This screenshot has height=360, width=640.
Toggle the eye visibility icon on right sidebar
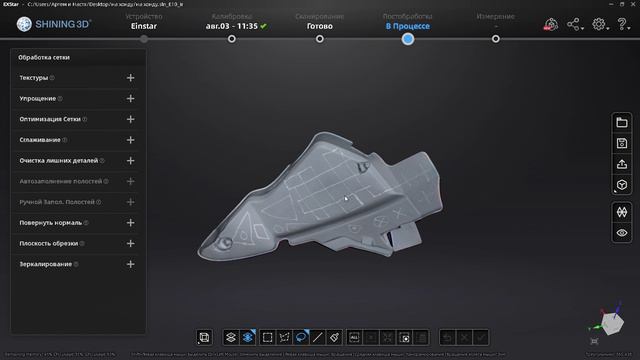click(x=622, y=233)
